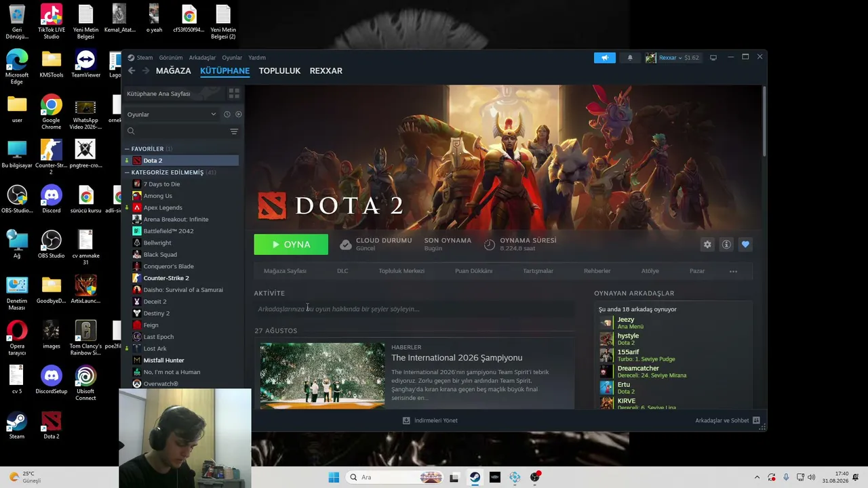The image size is (868, 488).
Task: Open the Görünüm menu
Action: [x=171, y=58]
